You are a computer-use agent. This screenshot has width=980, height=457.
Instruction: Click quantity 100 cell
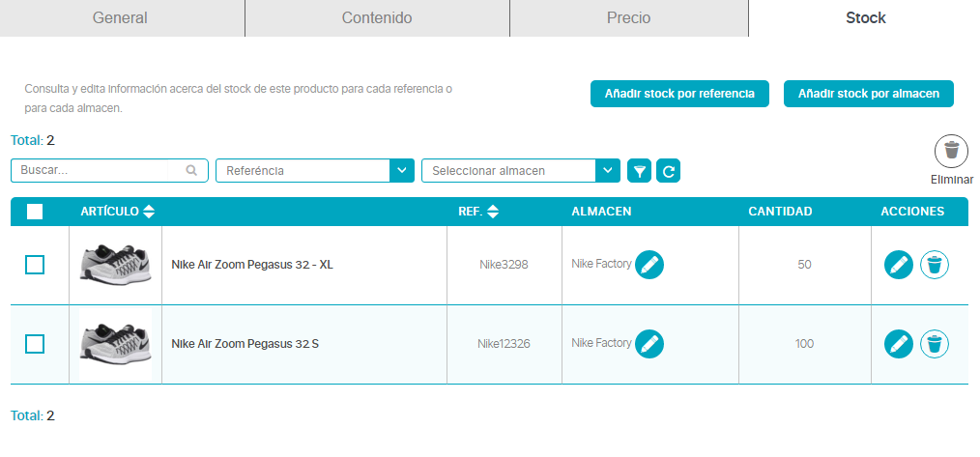[x=804, y=343]
